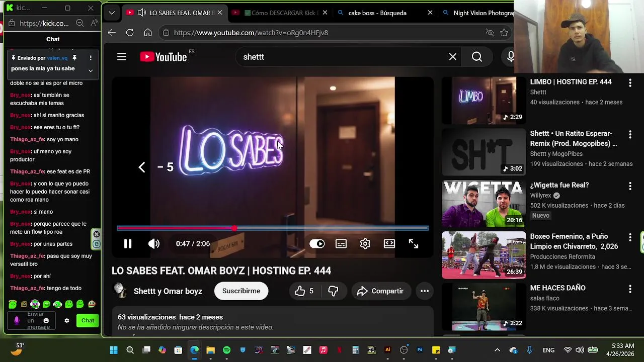
Task: Subscribe with the Suscribirme button
Action: tap(241, 291)
